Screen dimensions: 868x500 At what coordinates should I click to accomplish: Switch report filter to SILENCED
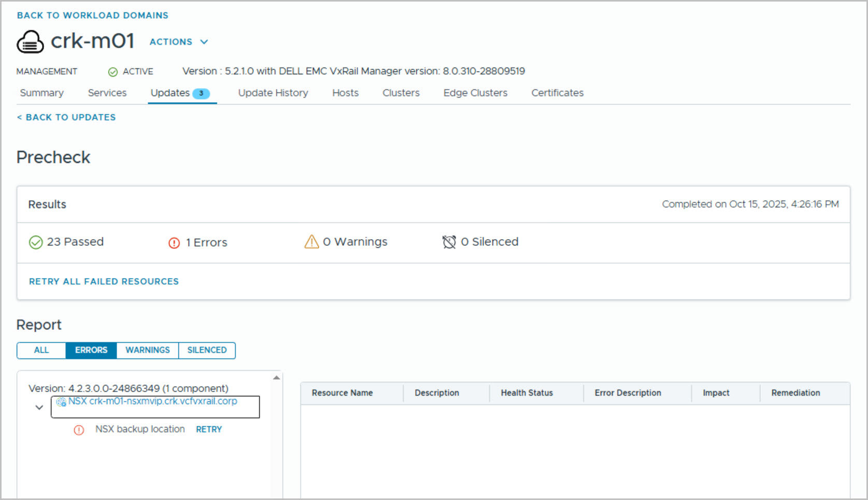click(x=207, y=350)
